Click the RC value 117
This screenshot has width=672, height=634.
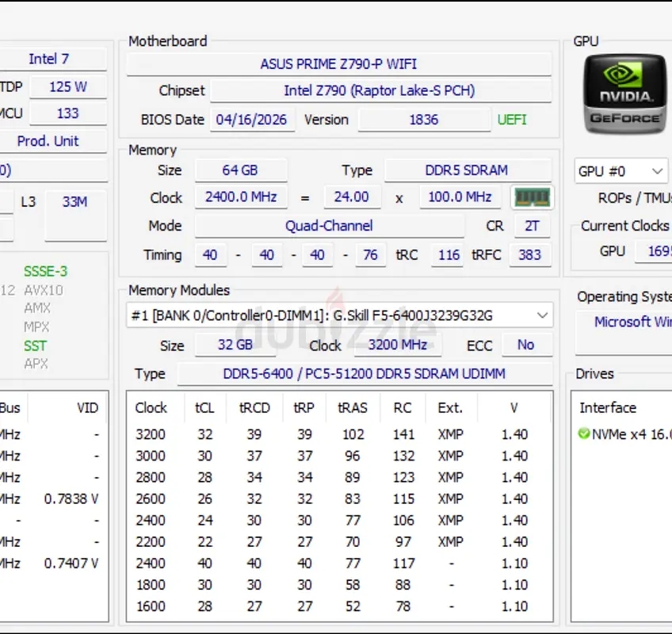coord(403,563)
